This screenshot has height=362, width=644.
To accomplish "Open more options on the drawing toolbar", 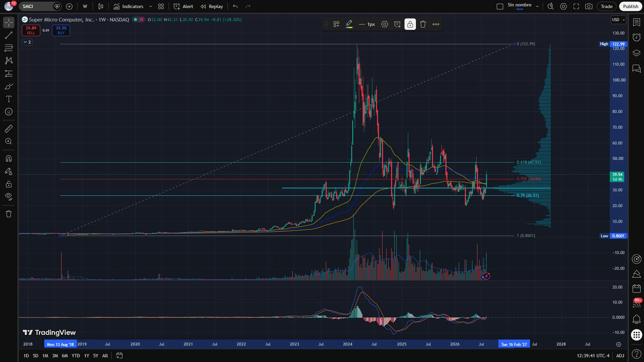I will pyautogui.click(x=436, y=24).
